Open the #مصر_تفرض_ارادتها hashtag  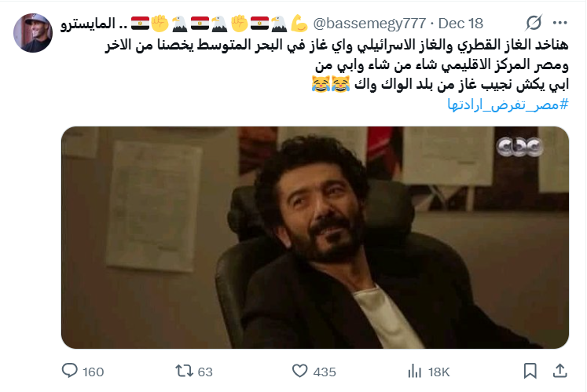(x=508, y=104)
